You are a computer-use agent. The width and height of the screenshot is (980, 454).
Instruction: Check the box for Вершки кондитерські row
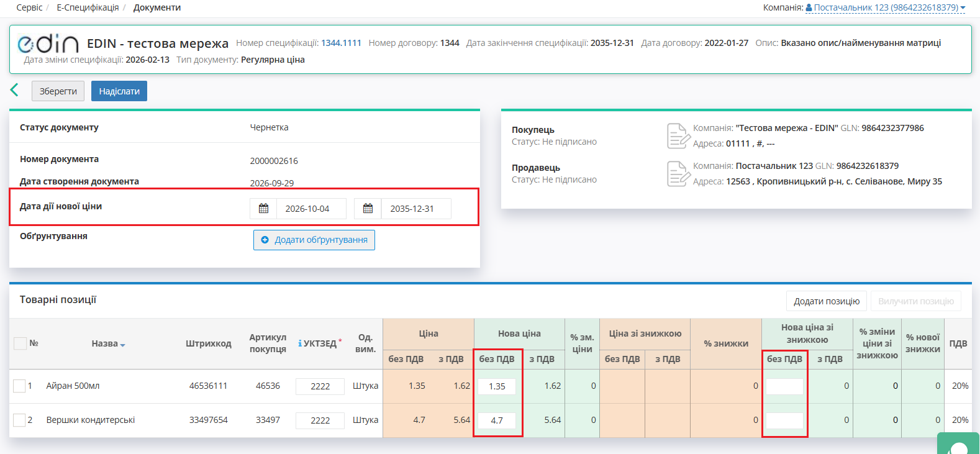click(x=19, y=420)
